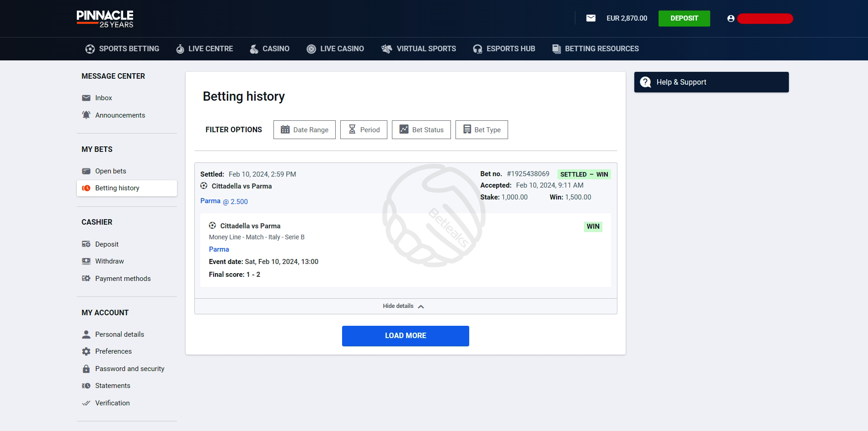Click the Load More button
Image resolution: width=868 pixels, height=431 pixels.
[x=406, y=336]
